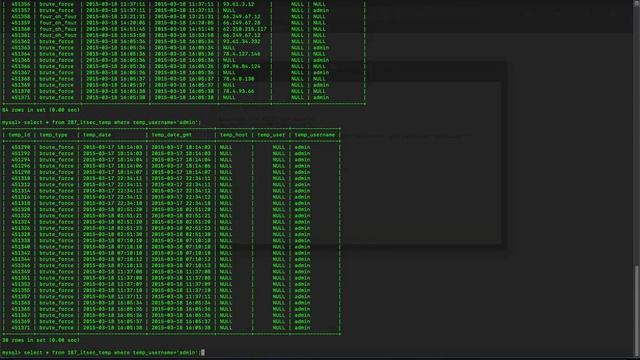
Task: Click row ID 451344
Action: [21, 259]
